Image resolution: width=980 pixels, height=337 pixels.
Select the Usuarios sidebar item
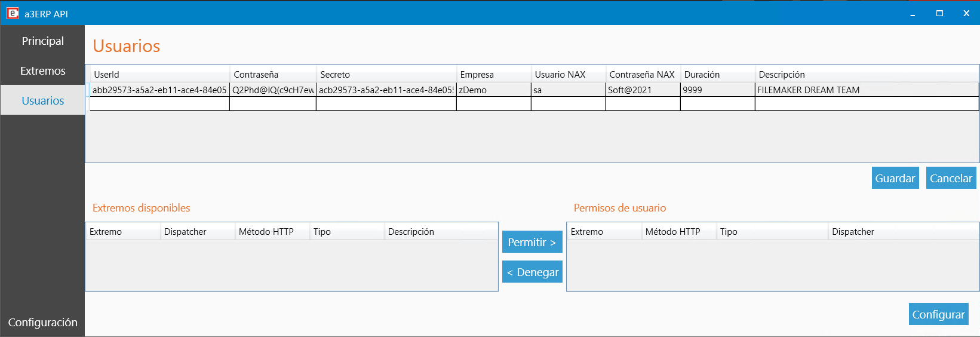(42, 100)
